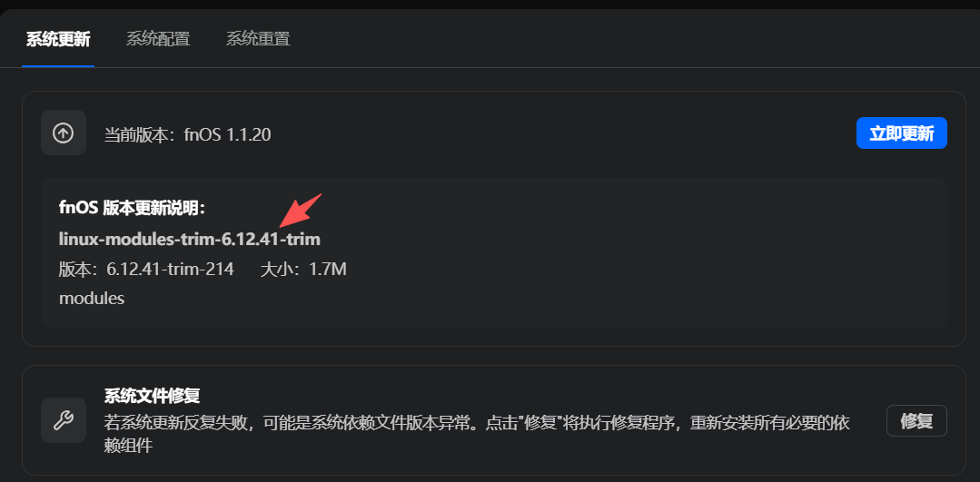Run repair using the 修复 button
Screen dimensions: 980x482
(916, 421)
